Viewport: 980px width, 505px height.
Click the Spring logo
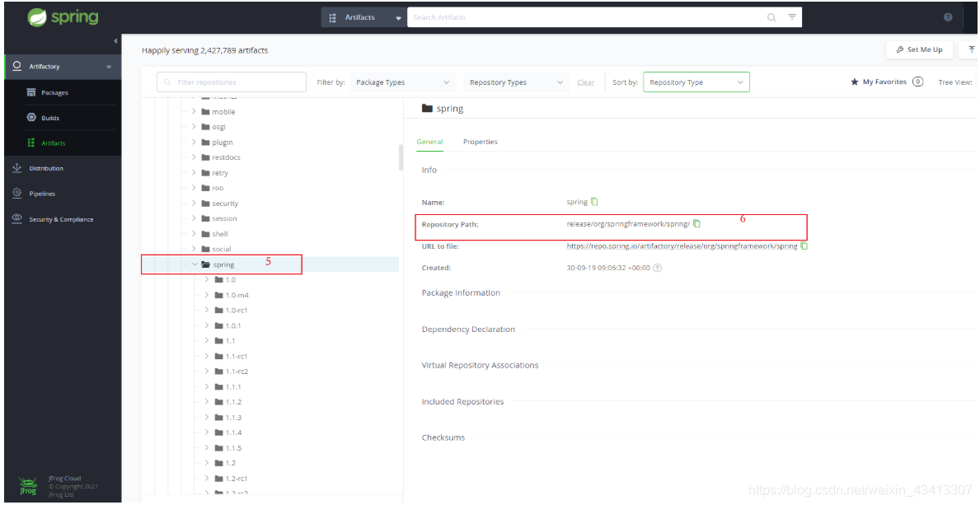click(x=63, y=16)
